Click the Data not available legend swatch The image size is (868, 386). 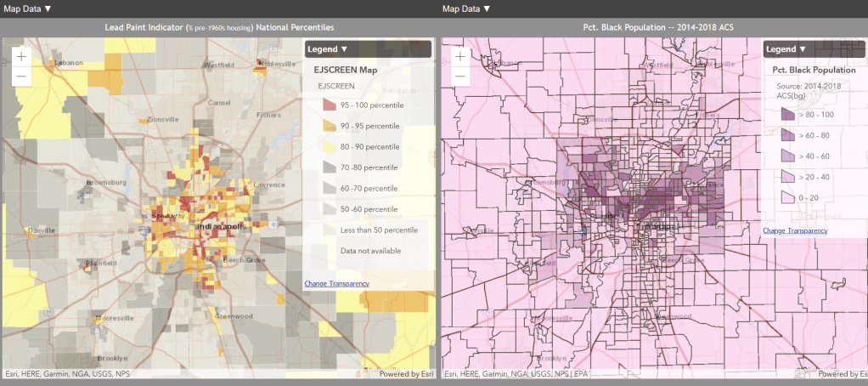(x=328, y=251)
